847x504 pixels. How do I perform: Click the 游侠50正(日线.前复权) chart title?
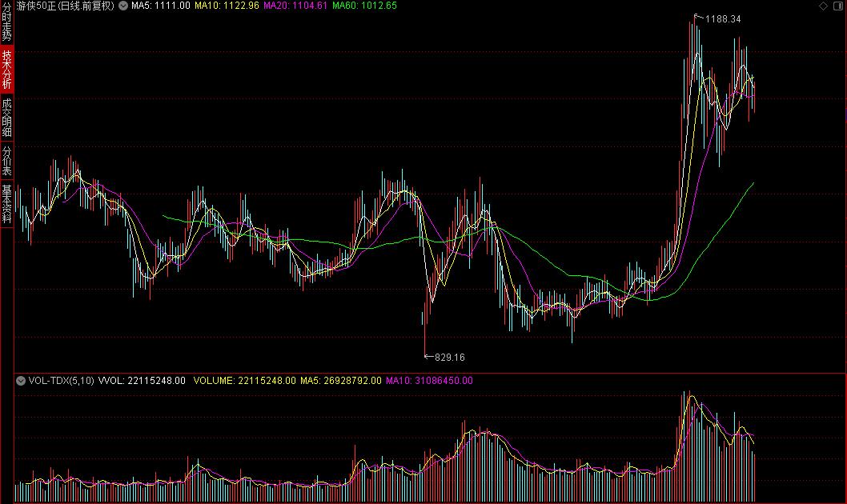point(66,6)
